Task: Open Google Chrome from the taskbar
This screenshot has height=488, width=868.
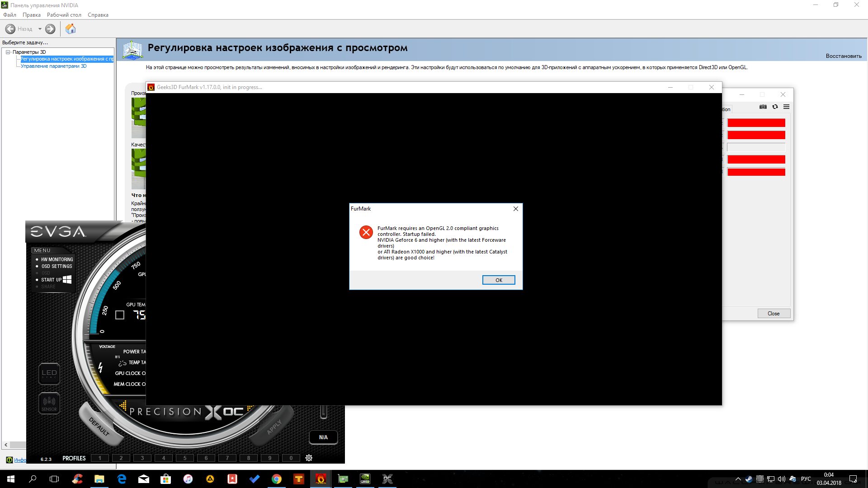Action: [277, 479]
